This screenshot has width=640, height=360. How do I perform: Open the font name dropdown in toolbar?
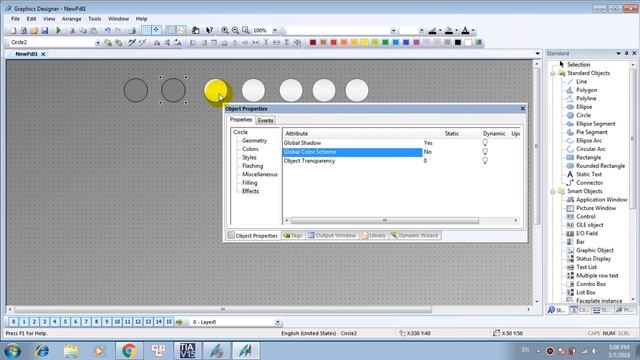click(x=393, y=31)
